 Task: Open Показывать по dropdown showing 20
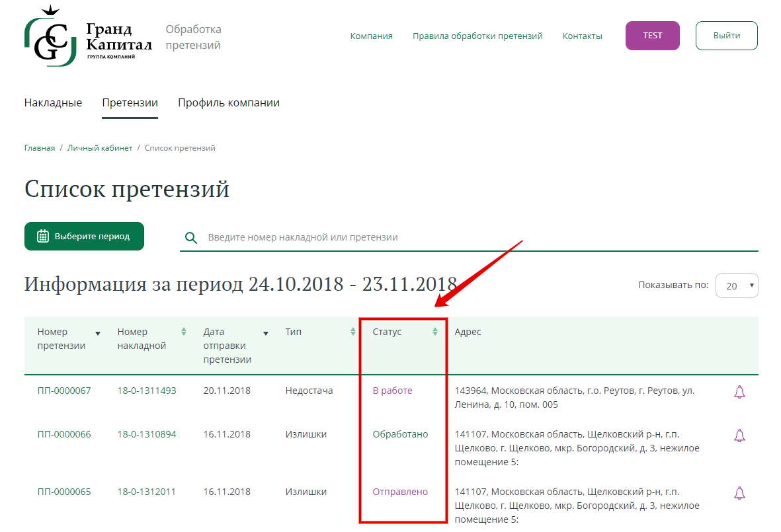737,285
